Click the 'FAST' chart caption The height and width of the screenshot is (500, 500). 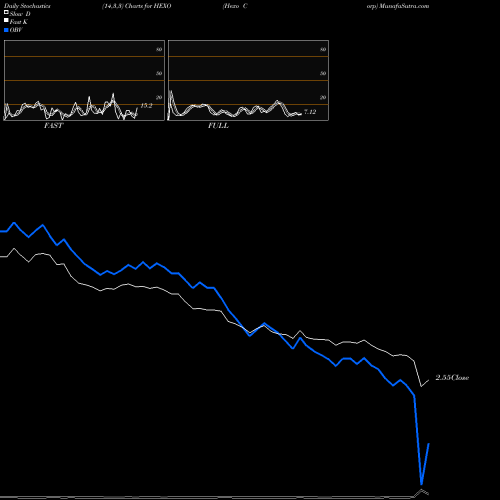pyautogui.click(x=53, y=126)
